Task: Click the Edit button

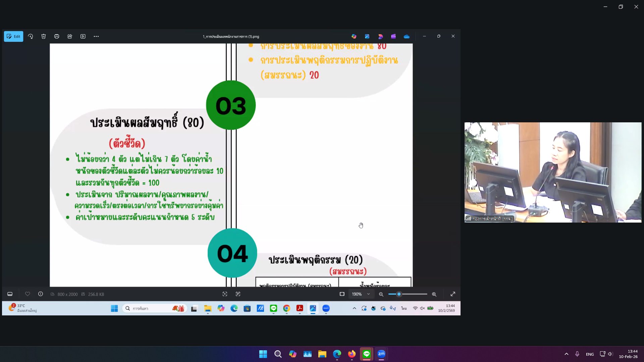Action: point(13,36)
